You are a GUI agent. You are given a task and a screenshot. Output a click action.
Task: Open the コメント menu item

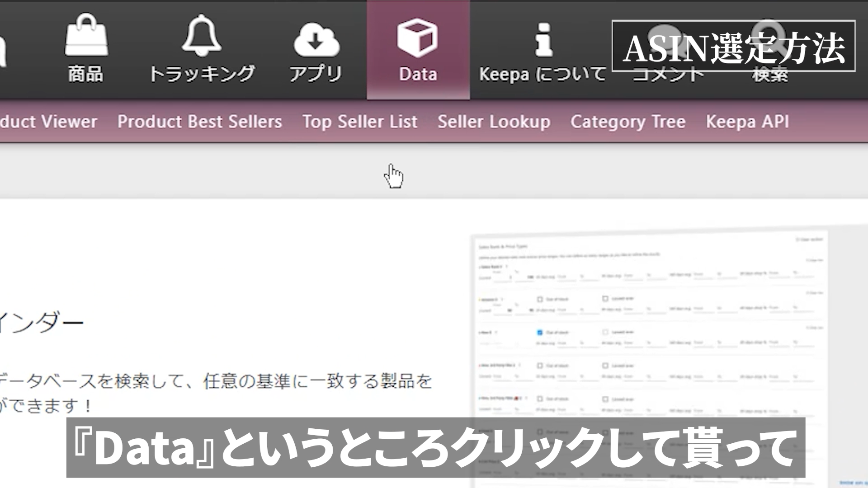click(668, 75)
